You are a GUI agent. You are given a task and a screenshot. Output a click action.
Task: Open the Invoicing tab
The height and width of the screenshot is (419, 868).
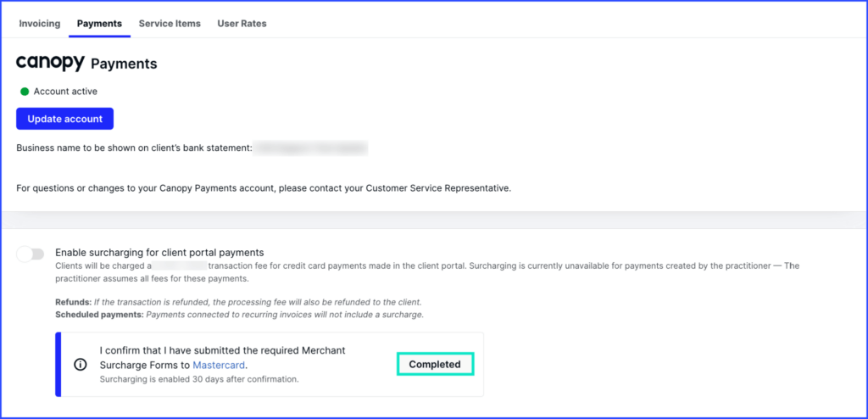40,24
